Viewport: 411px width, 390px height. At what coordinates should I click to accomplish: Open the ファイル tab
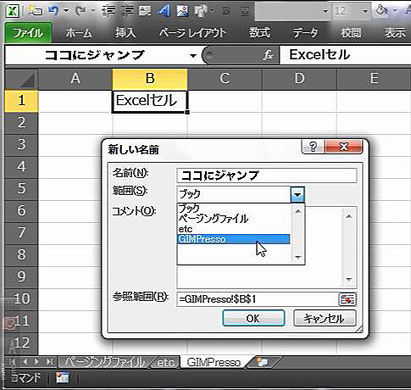(x=28, y=33)
